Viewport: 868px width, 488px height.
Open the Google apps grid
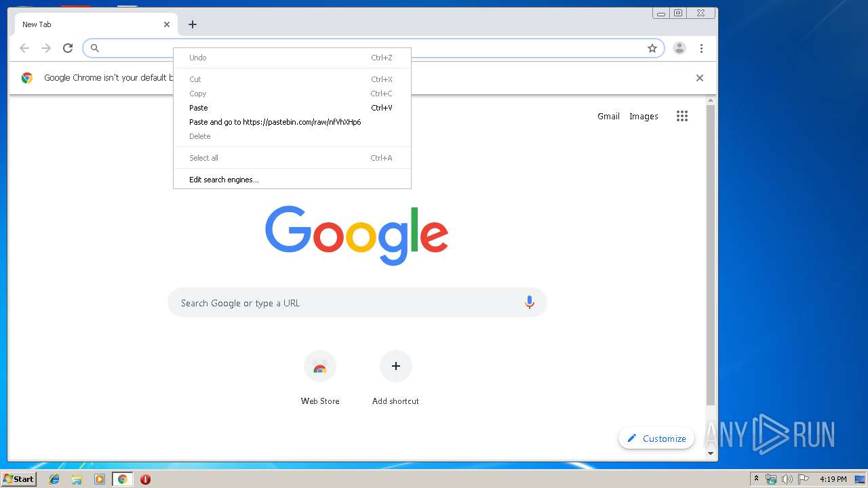click(682, 116)
